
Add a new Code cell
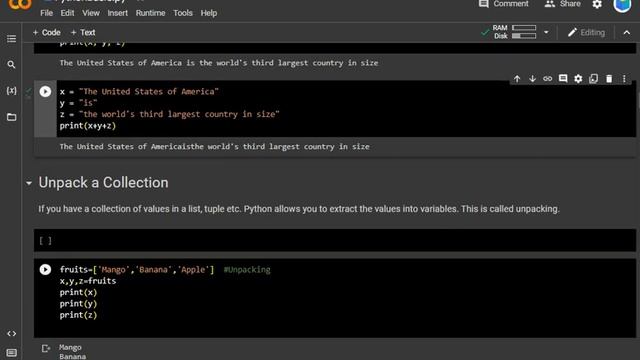[47, 32]
